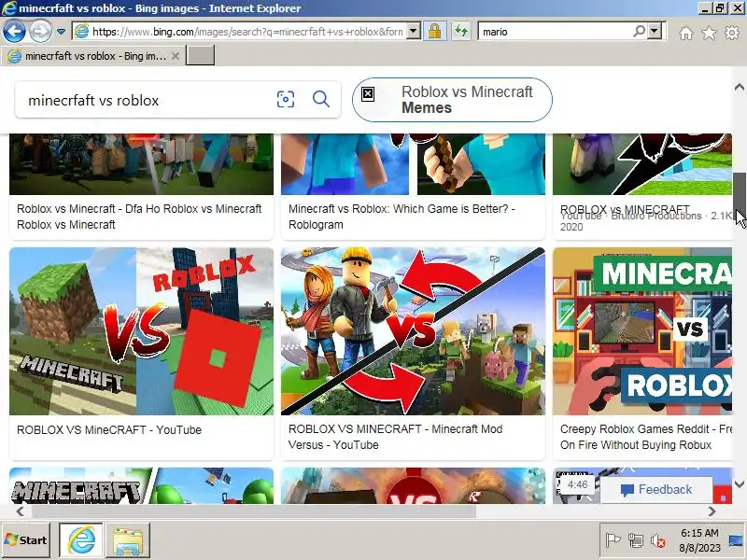747x560 pixels.
Task: Open the Roblox vs Minecraft - Dfa Ho thumbnail
Action: (142, 164)
